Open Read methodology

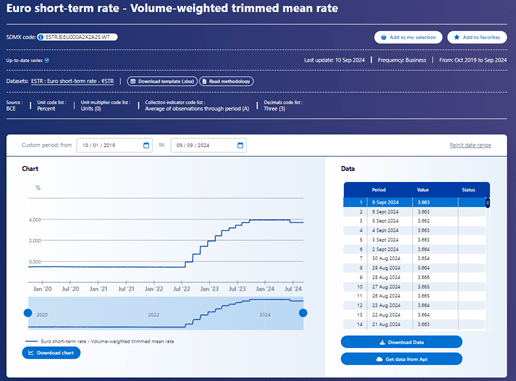tap(226, 81)
